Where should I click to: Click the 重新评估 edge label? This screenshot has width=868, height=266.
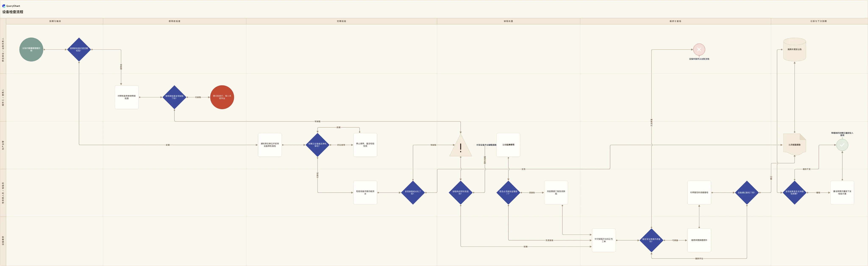click(x=699, y=259)
